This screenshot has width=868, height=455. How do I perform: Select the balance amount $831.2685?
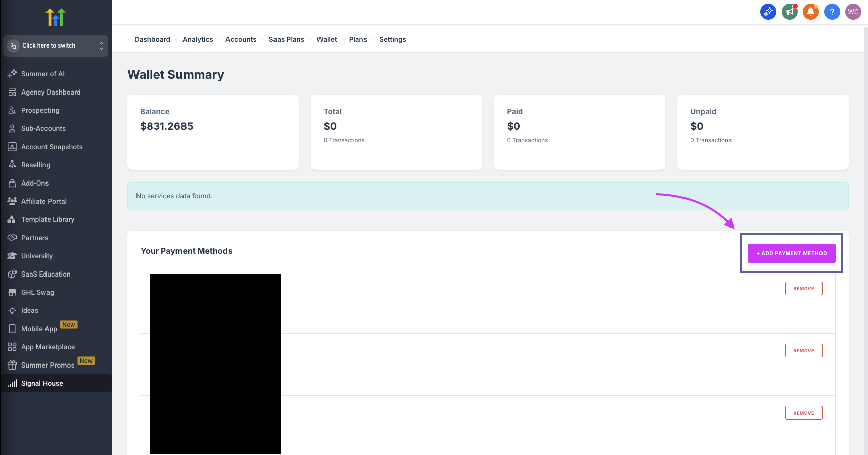(x=167, y=126)
